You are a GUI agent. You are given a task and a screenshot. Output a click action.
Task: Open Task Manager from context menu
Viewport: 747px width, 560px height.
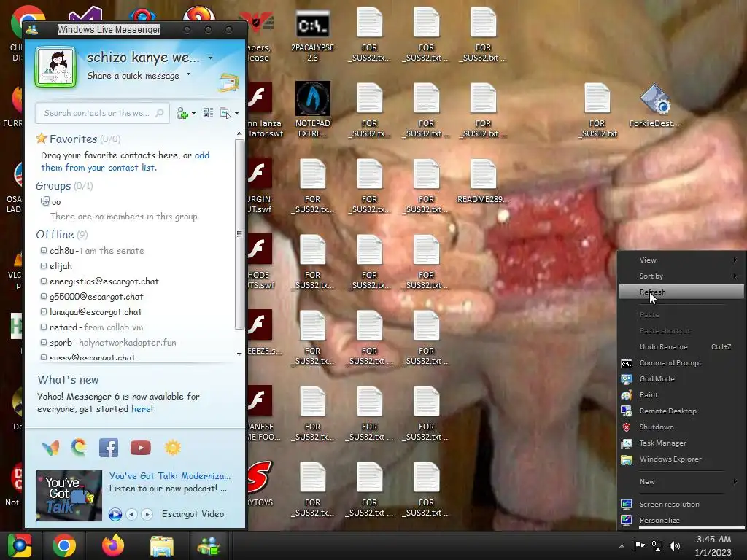(681, 443)
